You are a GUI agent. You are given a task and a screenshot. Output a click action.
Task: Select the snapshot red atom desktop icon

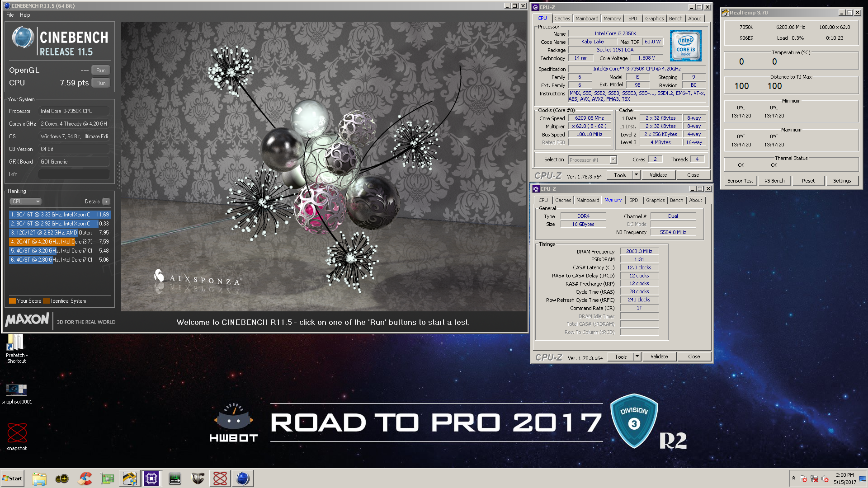tap(17, 436)
